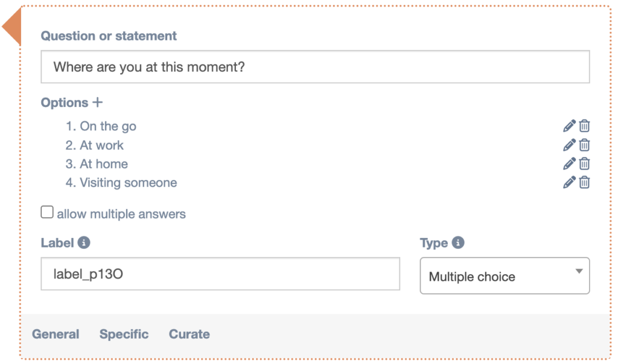Viewport: 618px width, 364px height.
Task: Show the Label info tooltip icon
Action: click(x=84, y=243)
